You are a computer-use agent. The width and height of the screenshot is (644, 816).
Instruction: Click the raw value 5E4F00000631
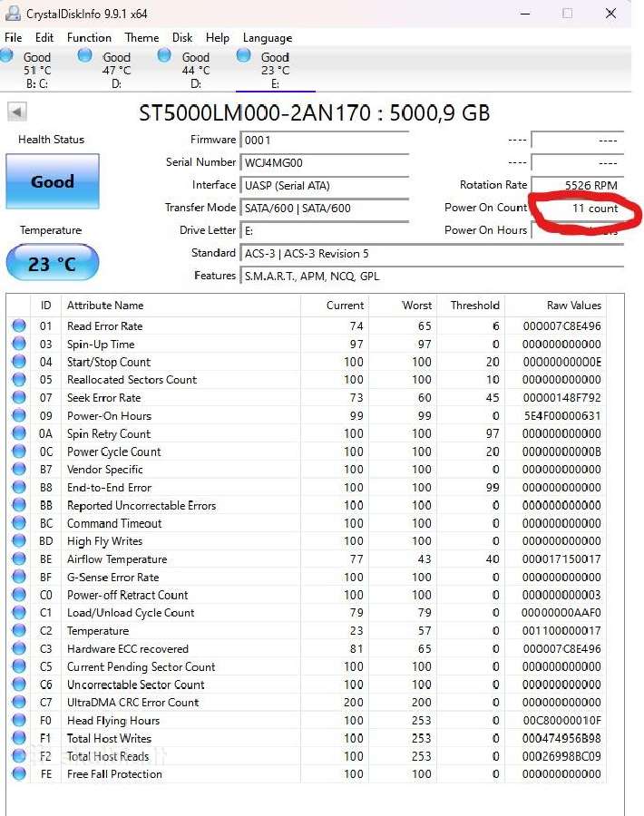point(561,416)
